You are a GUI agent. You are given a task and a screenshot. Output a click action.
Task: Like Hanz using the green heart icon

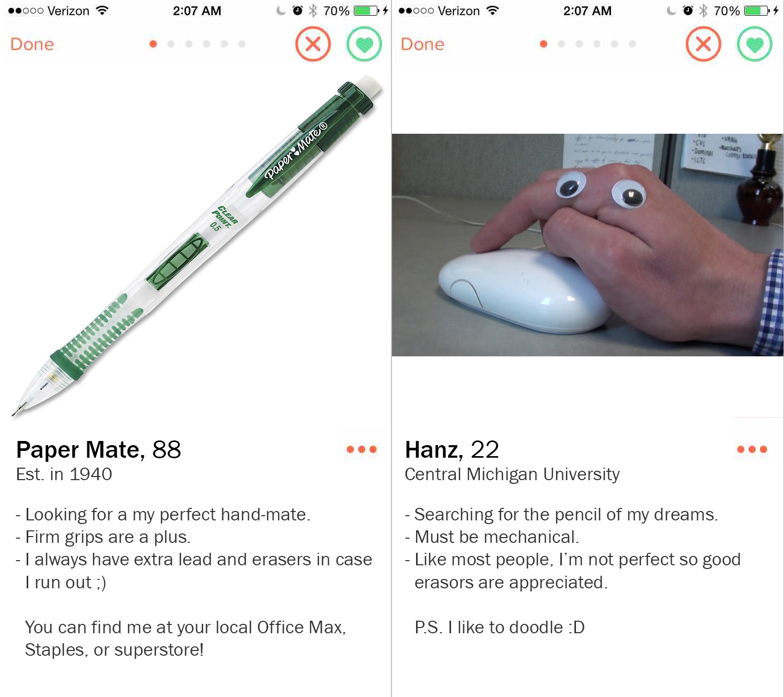755,44
